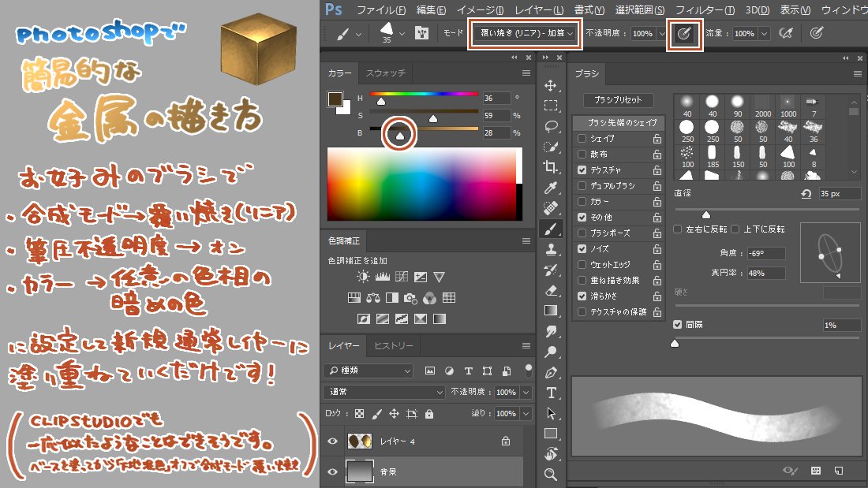
Task: Select the Eraser tool
Action: pyautogui.click(x=550, y=290)
